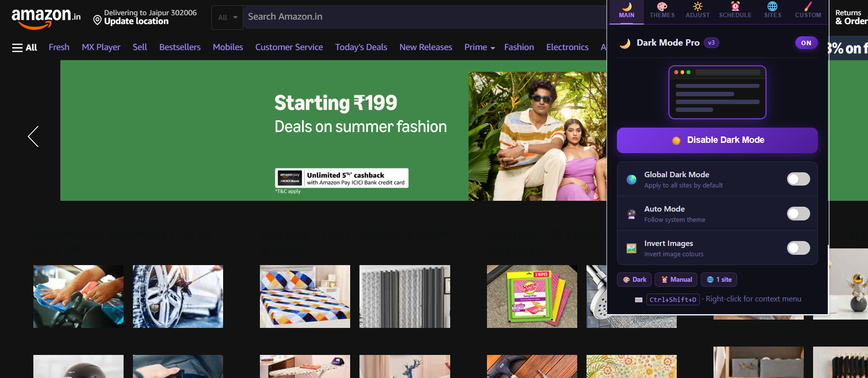Go to MX Player

coord(101,47)
